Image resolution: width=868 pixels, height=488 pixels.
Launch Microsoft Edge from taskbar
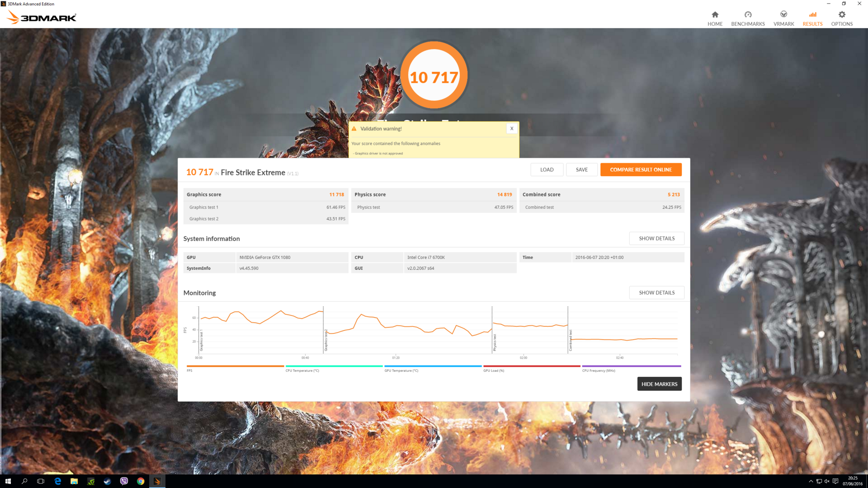57,481
